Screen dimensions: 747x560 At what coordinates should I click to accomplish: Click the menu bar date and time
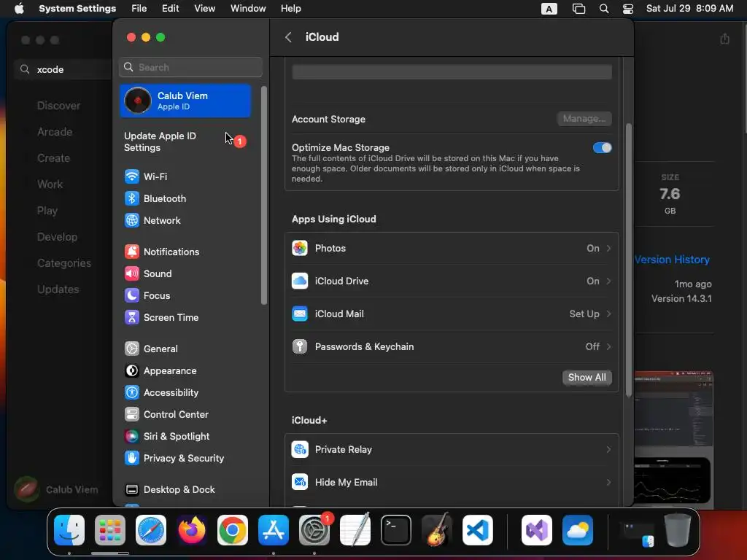[689, 9]
